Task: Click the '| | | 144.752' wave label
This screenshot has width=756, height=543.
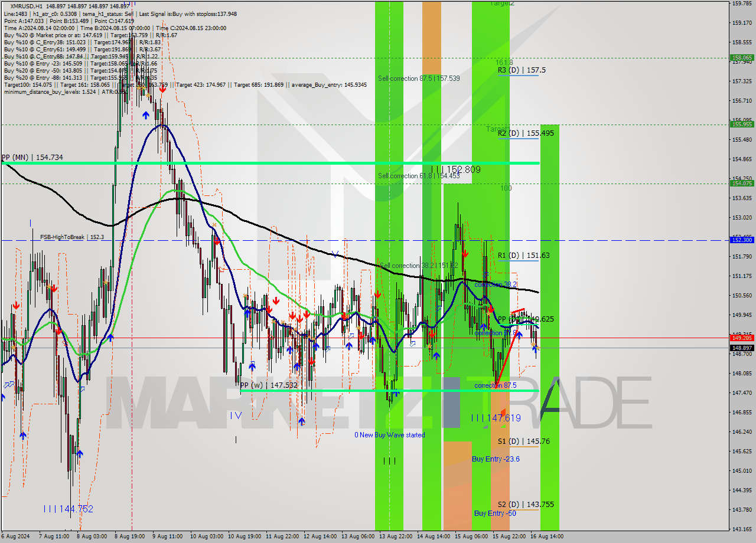Action: pyautogui.click(x=69, y=509)
